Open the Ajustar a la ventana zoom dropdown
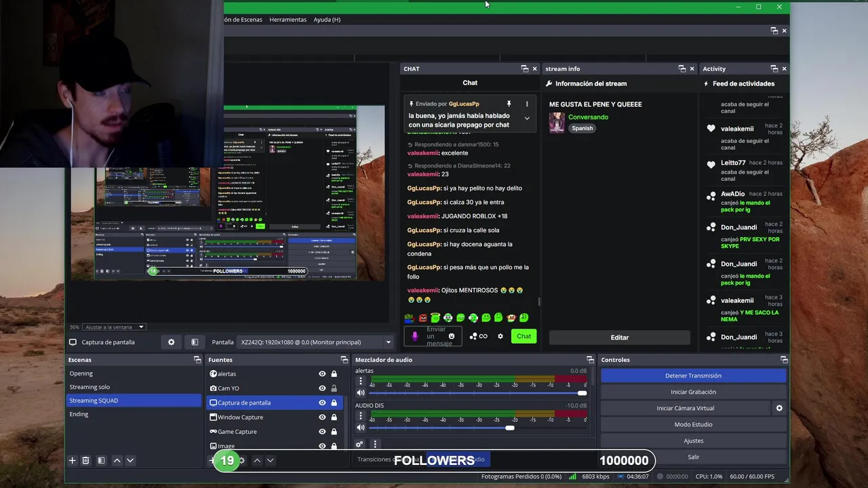 [x=114, y=327]
